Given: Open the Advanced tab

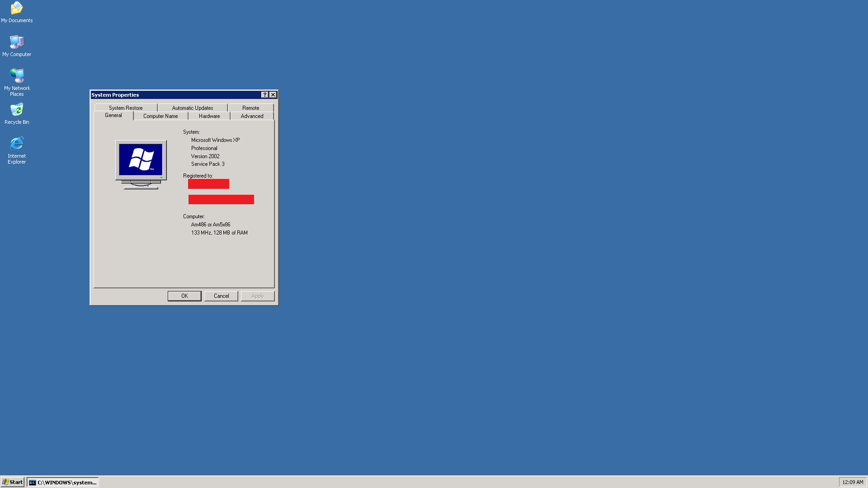Looking at the screenshot, I should click(252, 116).
